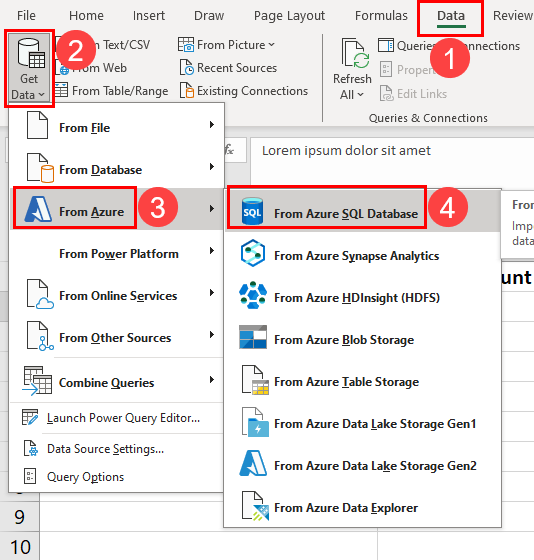Select row header 10
This screenshot has width=534, height=560.
pyautogui.click(x=20, y=546)
